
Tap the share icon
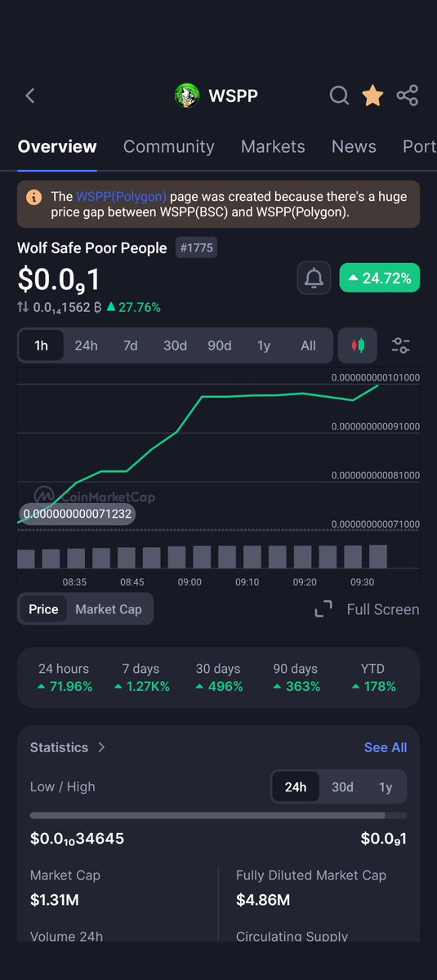click(x=407, y=96)
